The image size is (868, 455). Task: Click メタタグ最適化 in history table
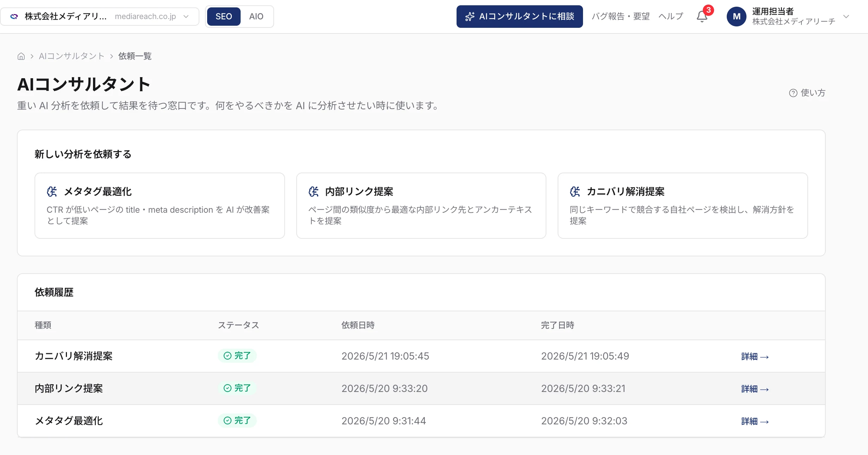pyautogui.click(x=69, y=421)
